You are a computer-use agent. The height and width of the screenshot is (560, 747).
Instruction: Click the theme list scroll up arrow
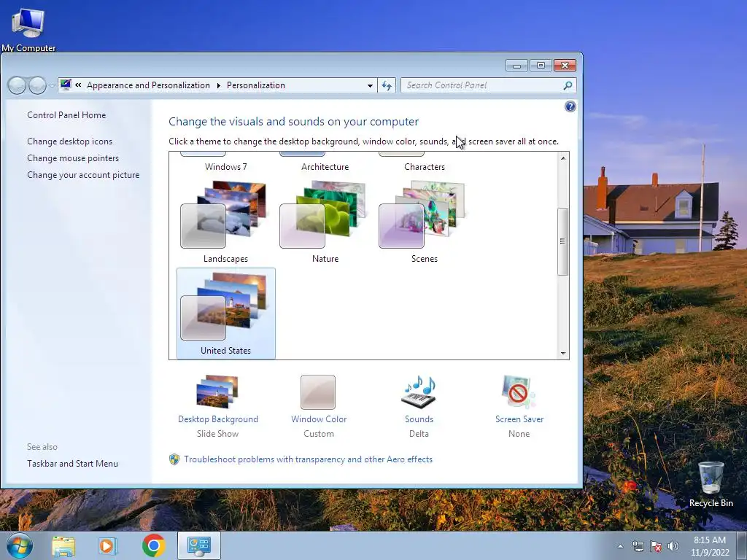[563, 158]
